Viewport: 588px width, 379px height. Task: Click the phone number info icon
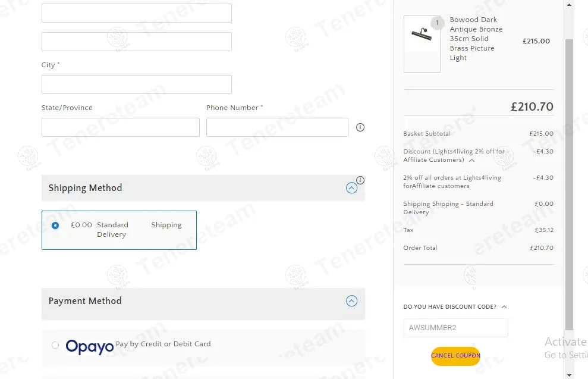click(360, 127)
